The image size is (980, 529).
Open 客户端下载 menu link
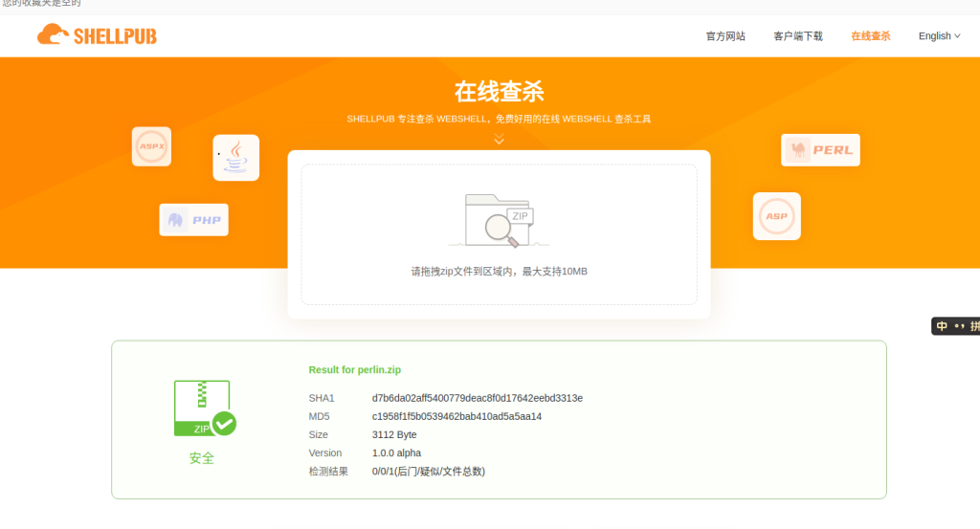pos(798,36)
